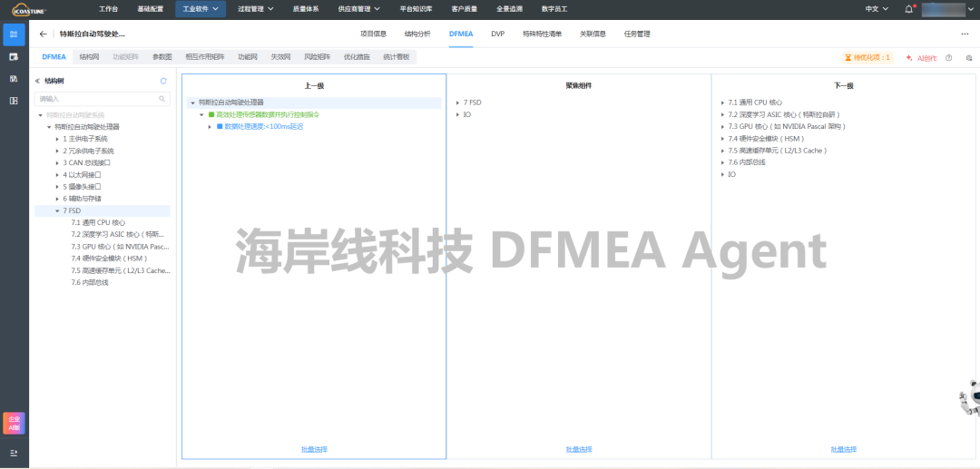This screenshot has height=469, width=980.
Task: Expand 4 以太网接口 tree node
Action: point(57,174)
